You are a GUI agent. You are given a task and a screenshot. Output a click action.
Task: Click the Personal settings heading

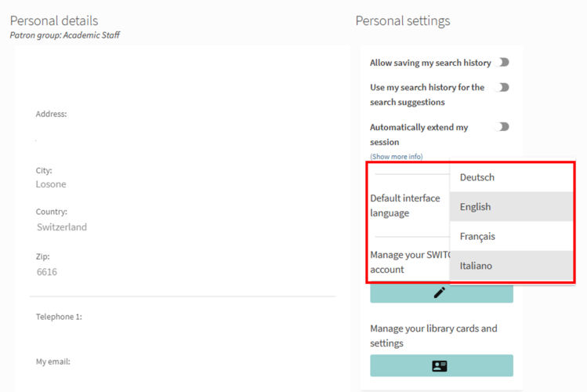point(403,21)
